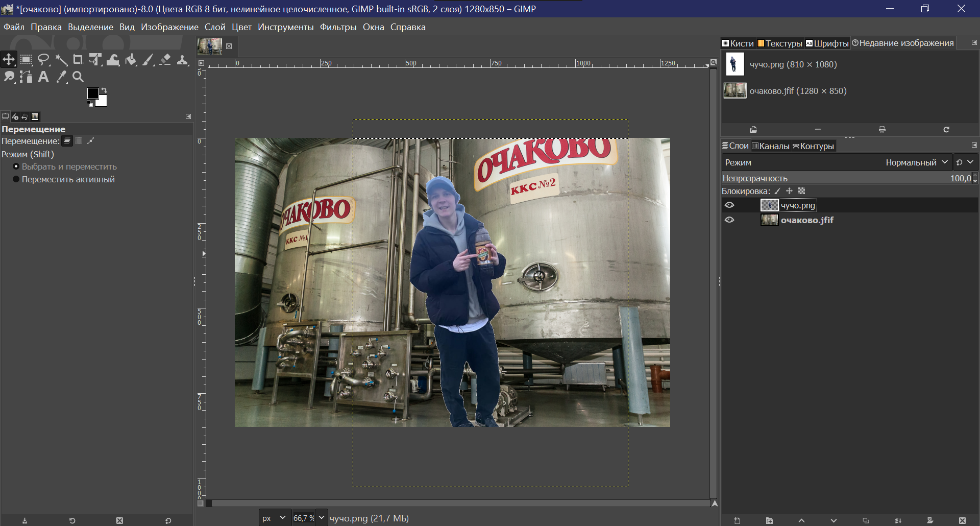Select the Text tool
The width and height of the screenshot is (980, 526).
[x=43, y=77]
